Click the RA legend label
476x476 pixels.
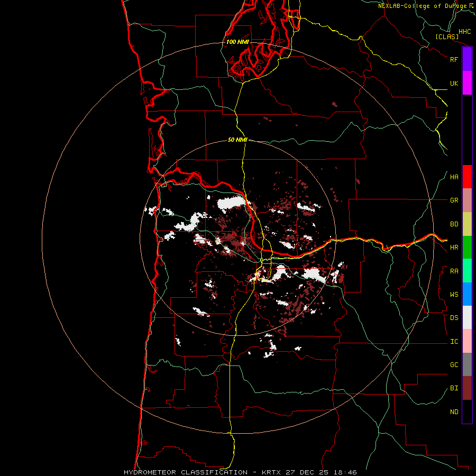(454, 271)
